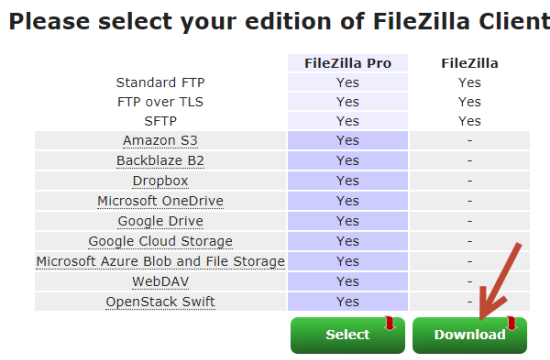Open Microsoft Azure Blob and File Storage link

pyautogui.click(x=160, y=261)
